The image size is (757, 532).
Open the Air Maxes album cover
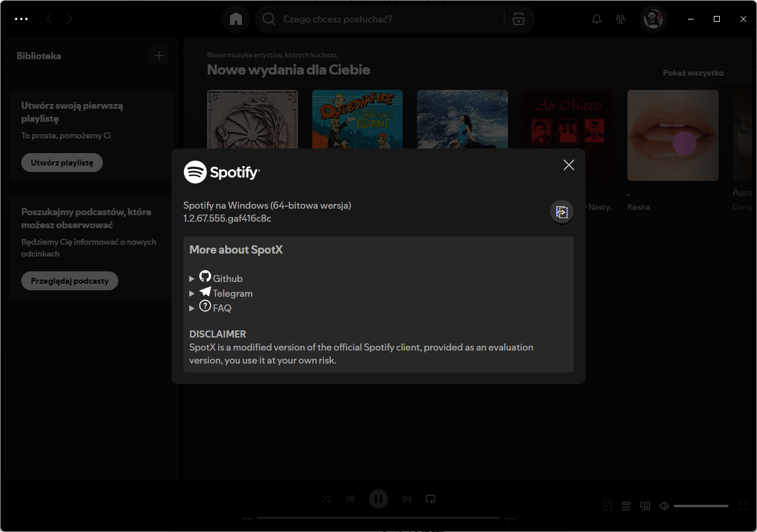click(568, 119)
